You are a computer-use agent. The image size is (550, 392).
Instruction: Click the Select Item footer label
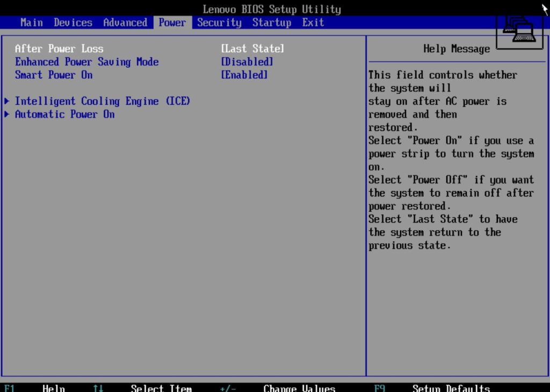(x=161, y=388)
